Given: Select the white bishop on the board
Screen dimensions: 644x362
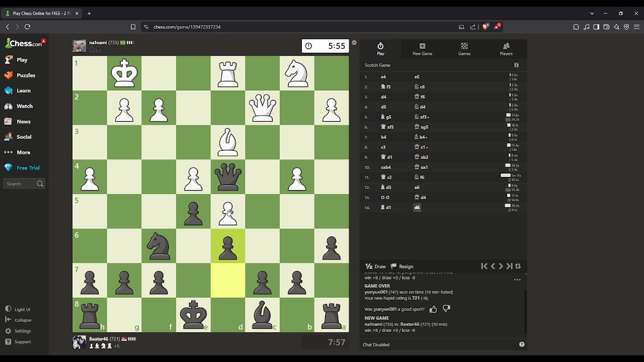Looking at the screenshot, I should 228,142.
